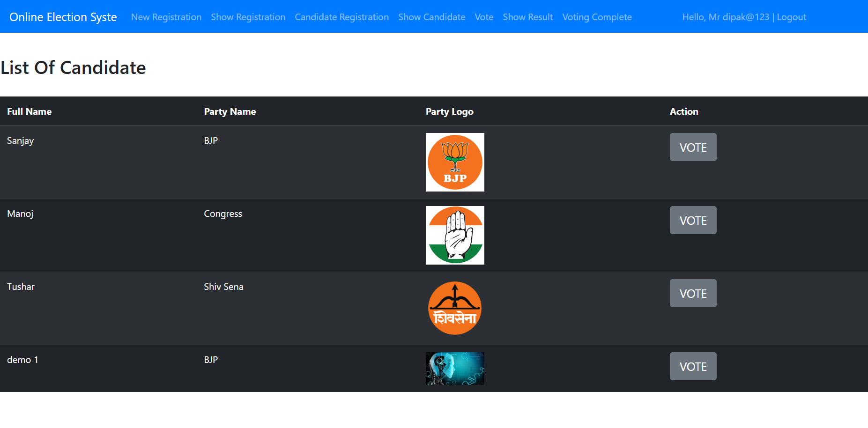Click the BJP party name in demo 1 row
Image resolution: width=868 pixels, height=428 pixels.
[x=211, y=360]
